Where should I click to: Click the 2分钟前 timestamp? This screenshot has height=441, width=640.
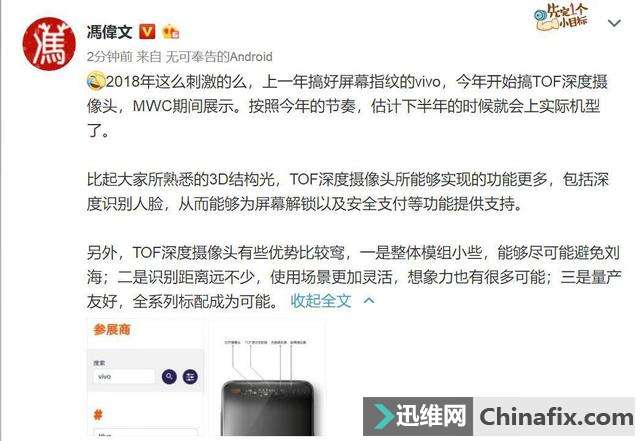point(109,56)
